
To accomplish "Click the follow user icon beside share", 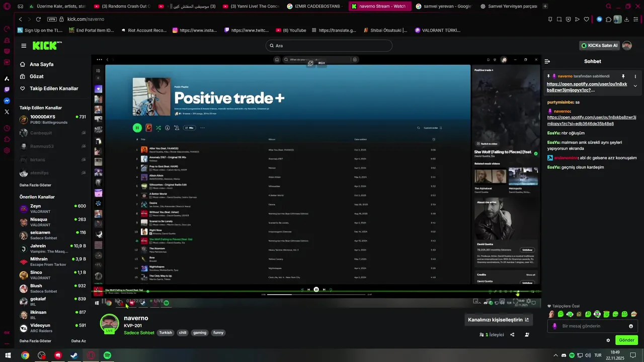I will tap(527, 335).
